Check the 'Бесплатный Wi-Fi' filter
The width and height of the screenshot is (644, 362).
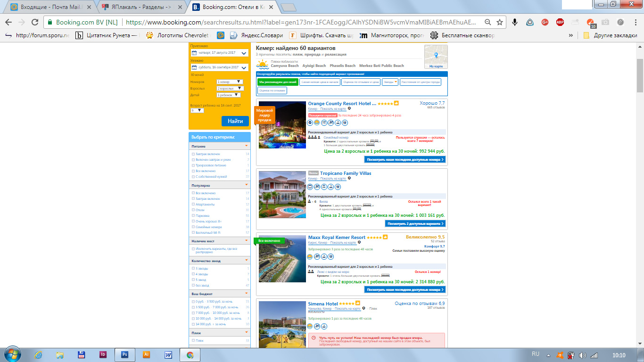193,233
